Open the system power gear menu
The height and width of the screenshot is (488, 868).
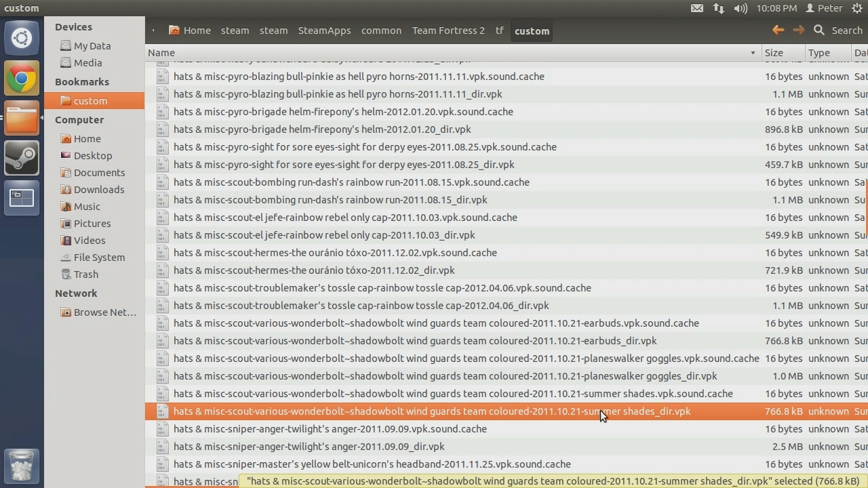(856, 8)
